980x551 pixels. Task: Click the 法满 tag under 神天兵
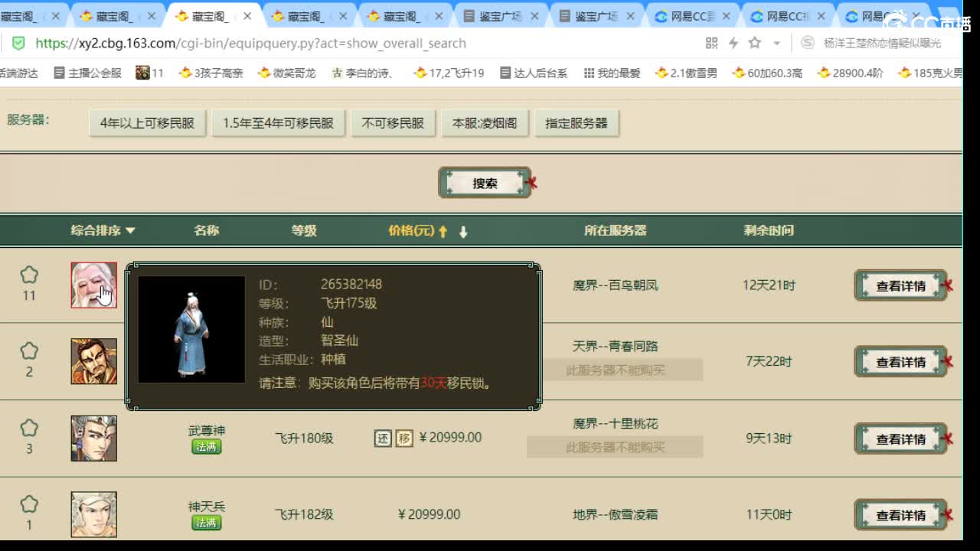point(206,523)
